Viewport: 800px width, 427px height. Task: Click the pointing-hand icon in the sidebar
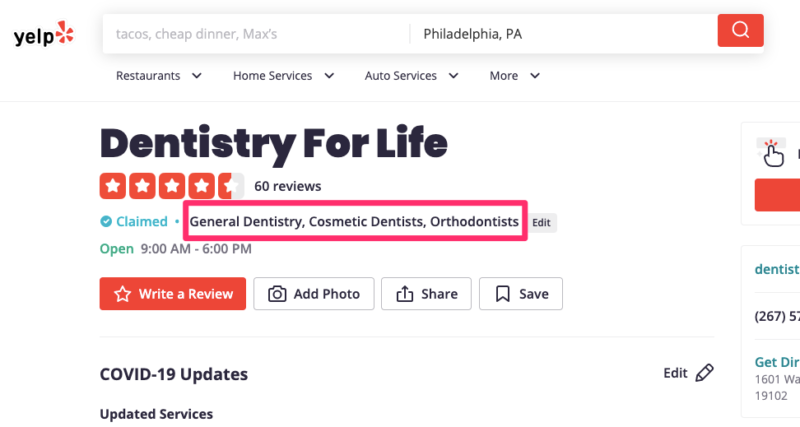(x=772, y=153)
